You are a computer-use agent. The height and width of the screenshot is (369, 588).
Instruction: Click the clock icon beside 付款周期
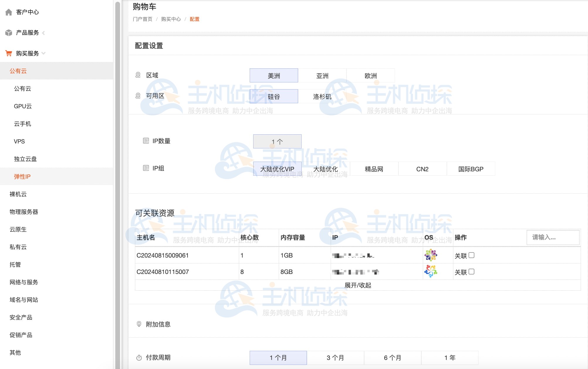(139, 358)
